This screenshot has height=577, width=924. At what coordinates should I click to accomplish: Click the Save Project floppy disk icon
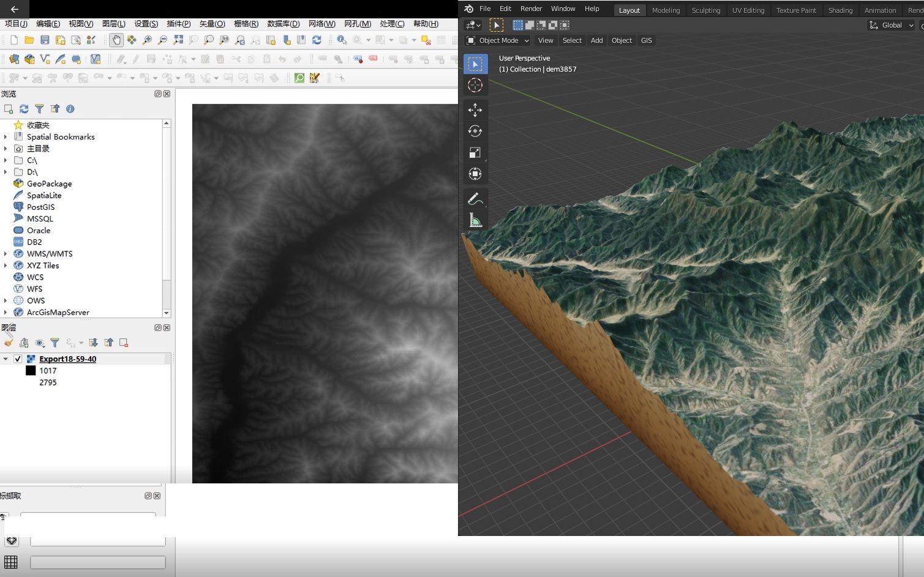[x=45, y=40]
